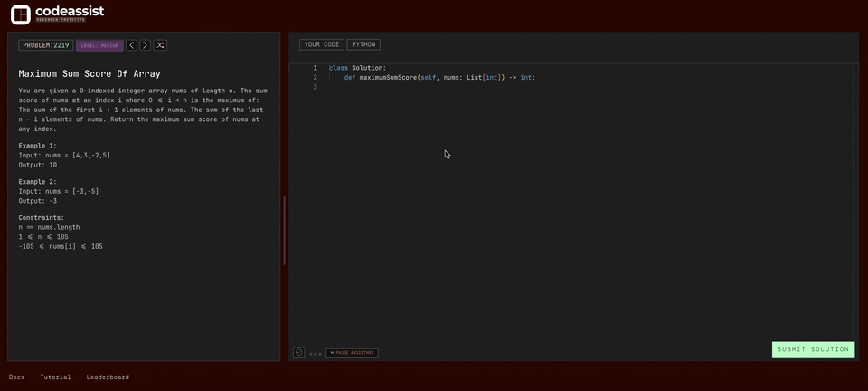The height and width of the screenshot is (391, 868).
Task: Click the Maximum Sum Score Of Array title
Action: 90,73
